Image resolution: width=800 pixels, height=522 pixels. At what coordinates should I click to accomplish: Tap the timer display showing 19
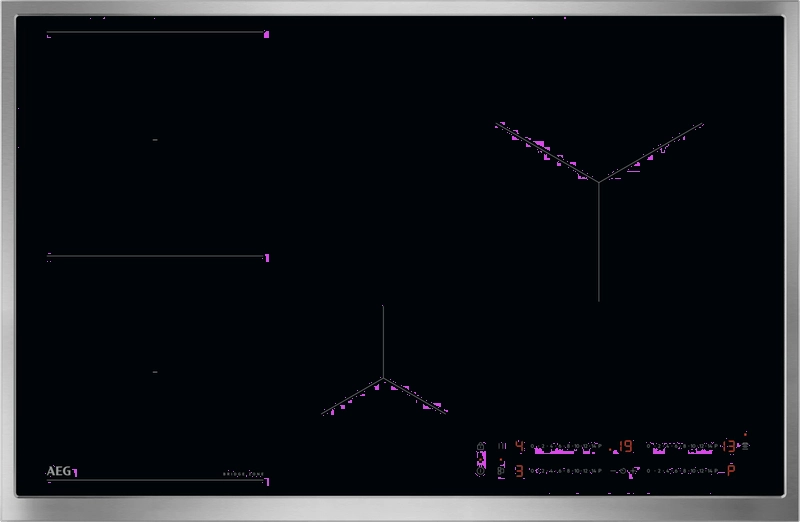(626, 446)
